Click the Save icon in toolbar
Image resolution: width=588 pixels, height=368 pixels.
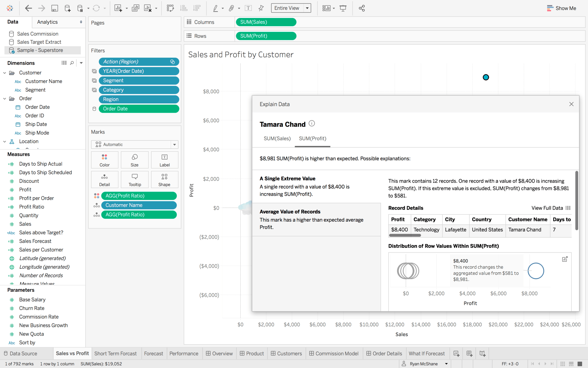tap(55, 8)
